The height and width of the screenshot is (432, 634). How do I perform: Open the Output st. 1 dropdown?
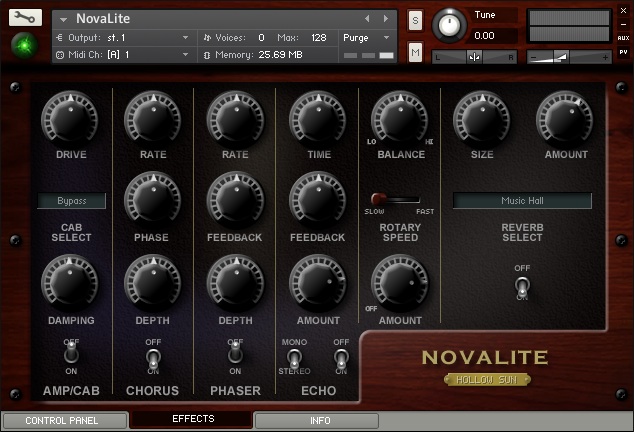[x=147, y=37]
